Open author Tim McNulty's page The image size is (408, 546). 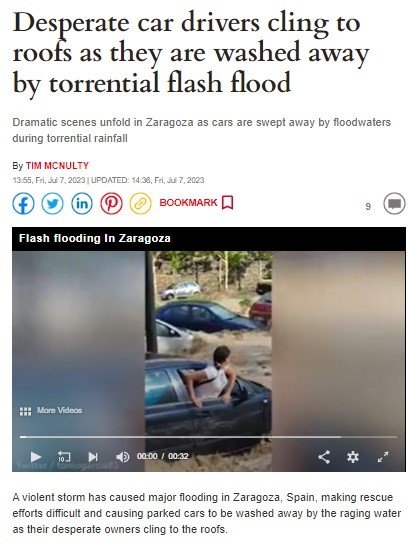[x=57, y=165]
